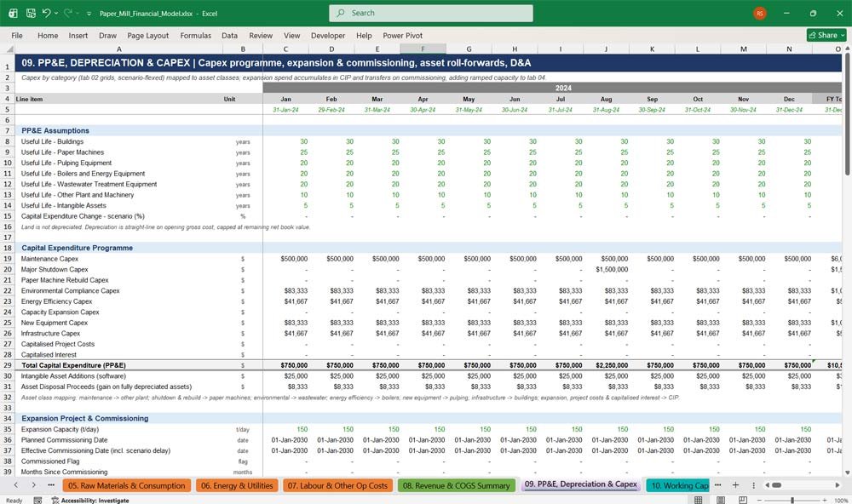Select the Total Capital Expenditure (PP&E) label
Image resolution: width=852 pixels, height=504 pixels.
(73, 365)
